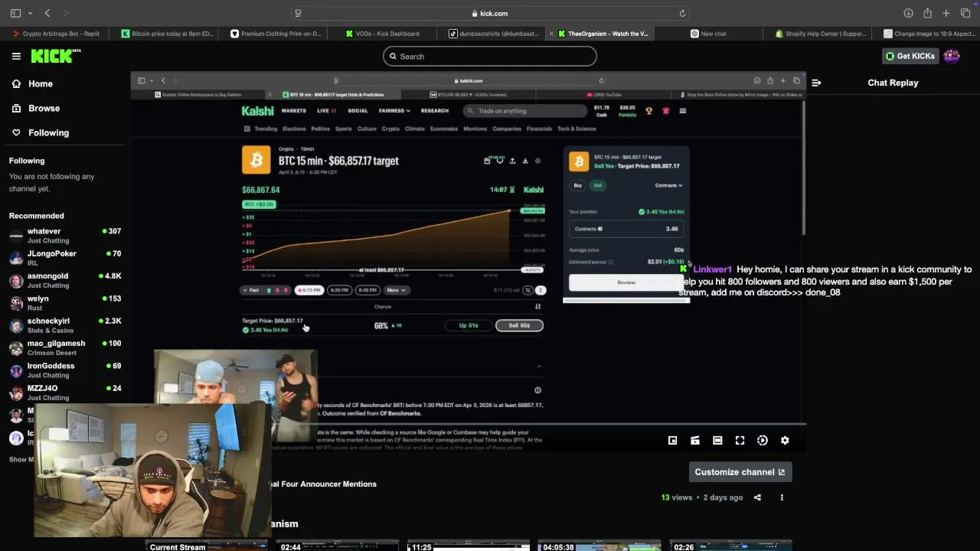Toggle the Safari sidebar button
Screen dimensions: 980x551
[15, 13]
